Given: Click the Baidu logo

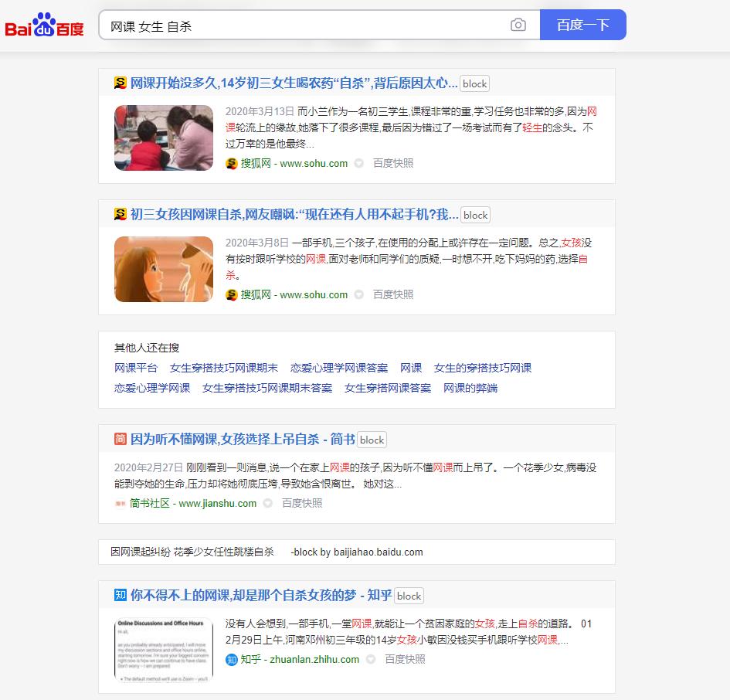Looking at the screenshot, I should [43, 24].
